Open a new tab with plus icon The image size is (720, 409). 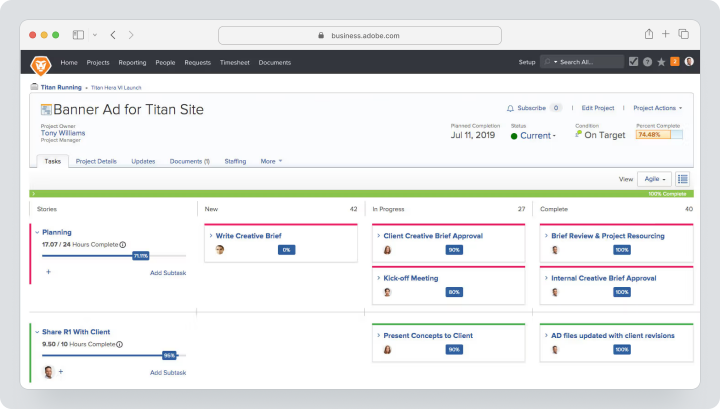click(x=665, y=34)
